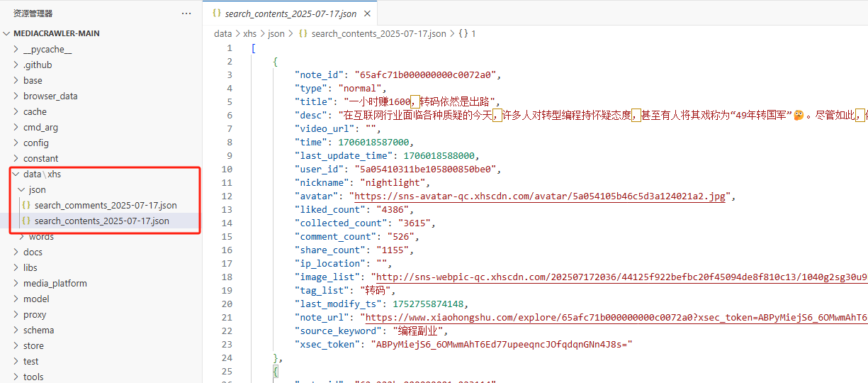Open search_contents_2025-07-17.json in the file tree
Image resolution: width=868 pixels, height=383 pixels.
(101, 221)
